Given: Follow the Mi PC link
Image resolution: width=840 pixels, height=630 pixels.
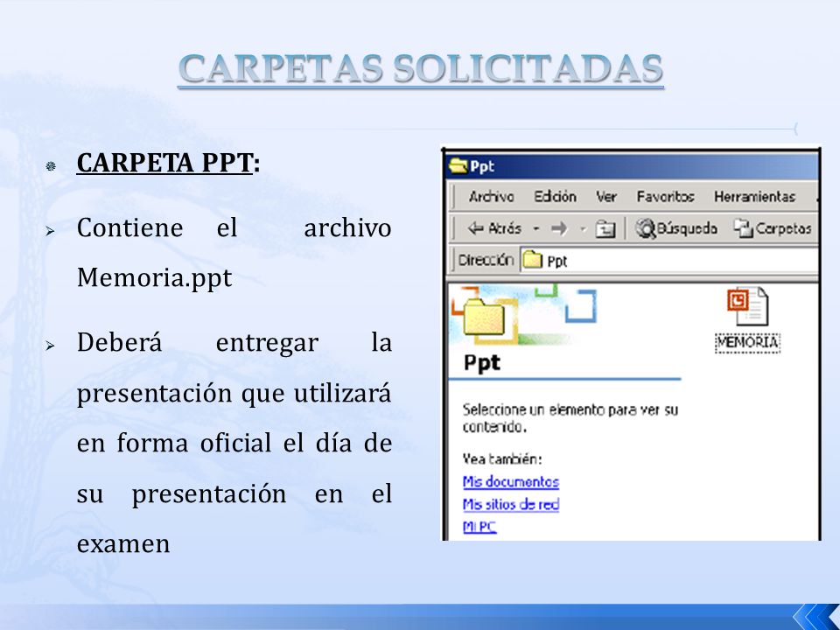Looking at the screenshot, I should pyautogui.click(x=479, y=527).
